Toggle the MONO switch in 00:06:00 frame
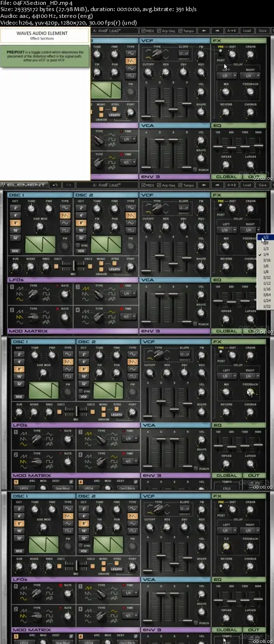The height and width of the screenshot is (644, 274). [x=103, y=409]
